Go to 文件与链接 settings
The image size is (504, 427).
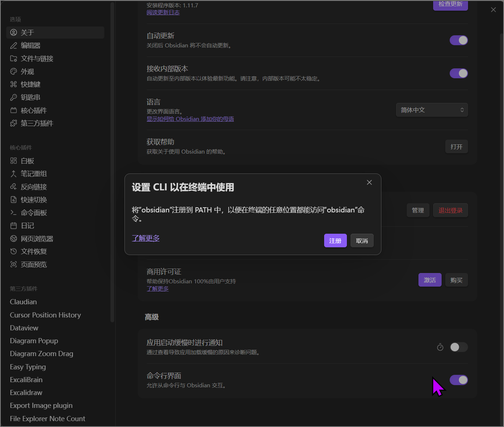[55, 58]
